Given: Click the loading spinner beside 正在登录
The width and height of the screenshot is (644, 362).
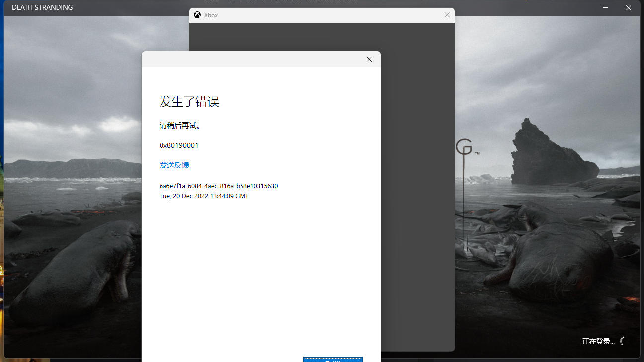Looking at the screenshot, I should click(x=622, y=341).
